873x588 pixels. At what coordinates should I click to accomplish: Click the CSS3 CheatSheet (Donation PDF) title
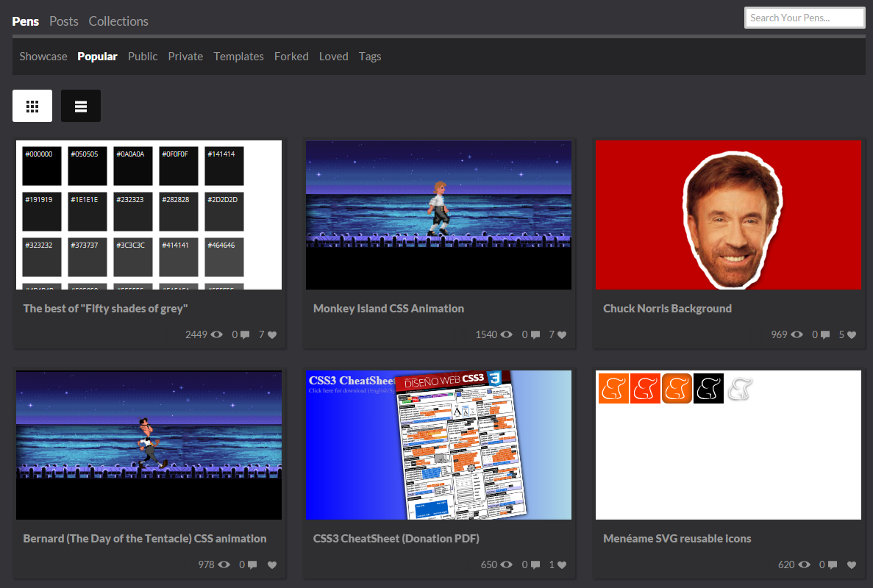point(396,539)
